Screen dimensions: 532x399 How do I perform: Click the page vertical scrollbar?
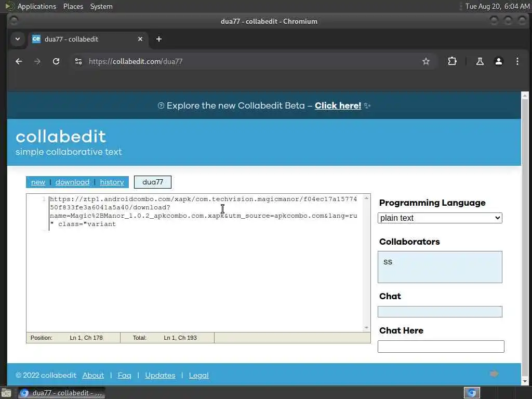[x=525, y=237]
